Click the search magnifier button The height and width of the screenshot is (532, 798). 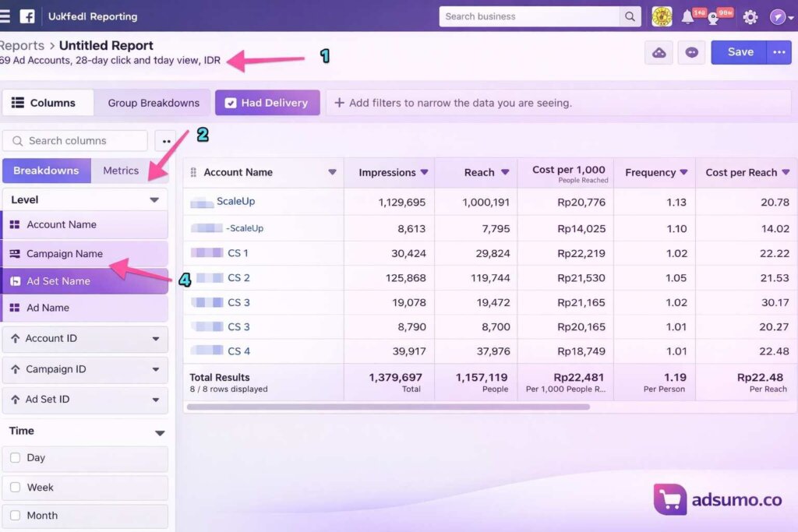[x=630, y=16]
